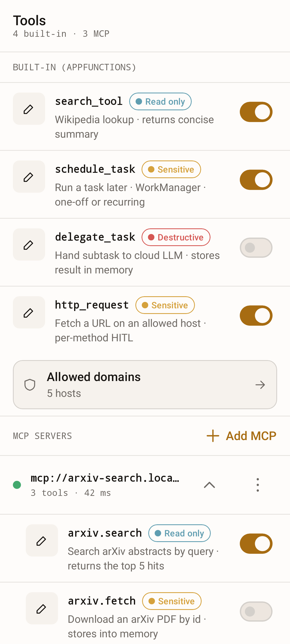Image resolution: width=290 pixels, height=644 pixels.
Task: Edit the schedule_task entry with its pencil icon
Action: tap(29, 177)
